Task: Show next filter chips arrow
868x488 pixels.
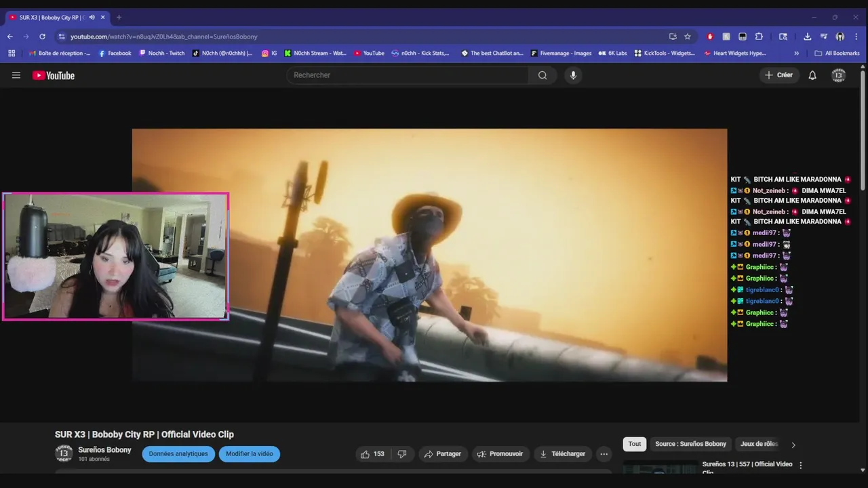Action: point(793,445)
